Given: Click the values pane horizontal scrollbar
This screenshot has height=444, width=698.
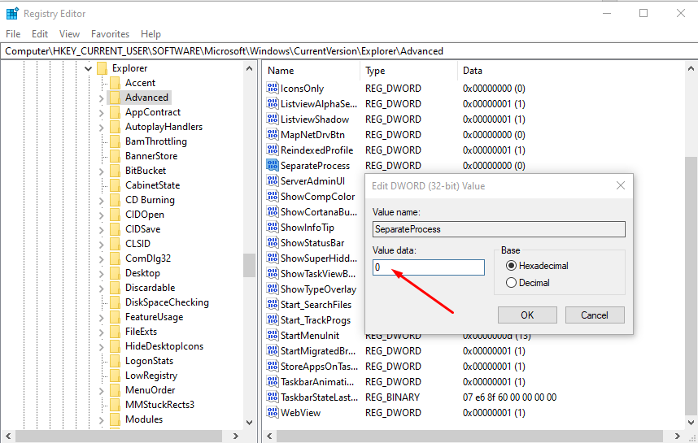Looking at the screenshot, I should tap(472, 436).
